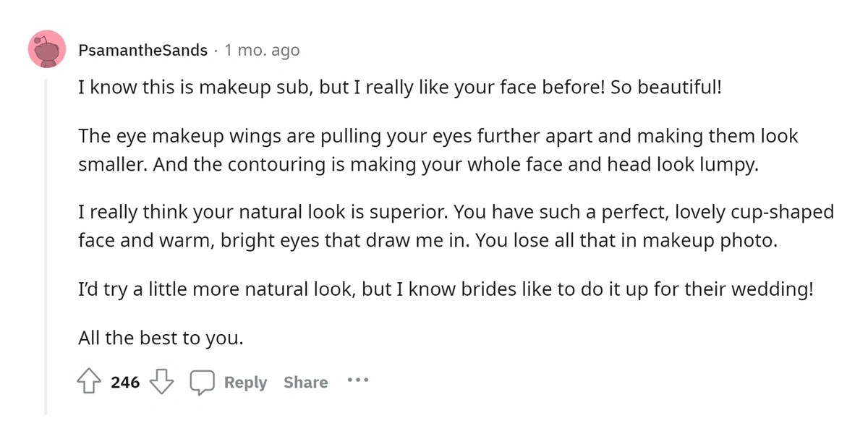Click the sentence about brides and wedding

446,290
